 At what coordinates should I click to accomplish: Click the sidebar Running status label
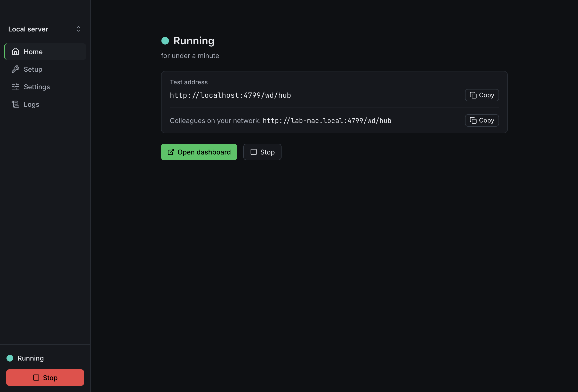point(31,358)
